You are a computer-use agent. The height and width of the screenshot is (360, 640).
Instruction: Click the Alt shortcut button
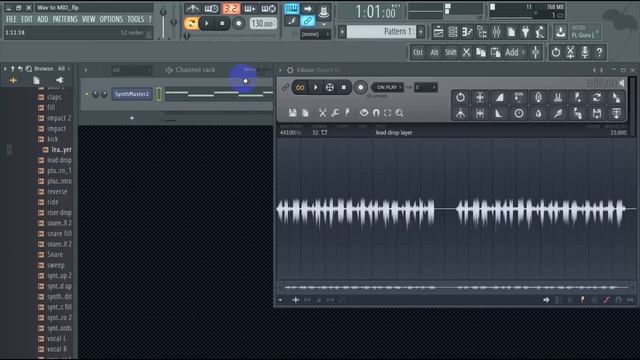click(434, 52)
